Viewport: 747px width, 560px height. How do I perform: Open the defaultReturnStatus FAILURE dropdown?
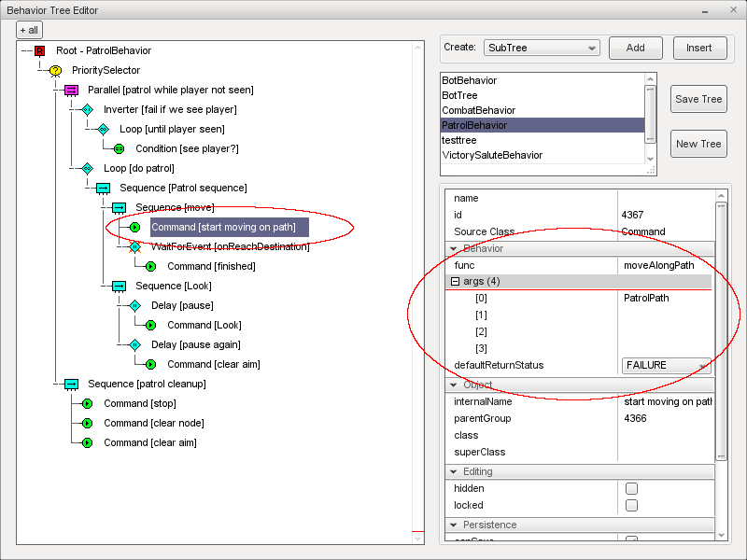point(666,366)
